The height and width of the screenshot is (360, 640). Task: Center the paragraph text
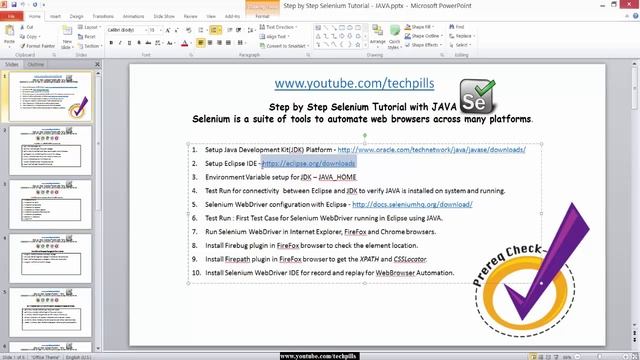[x=210, y=42]
